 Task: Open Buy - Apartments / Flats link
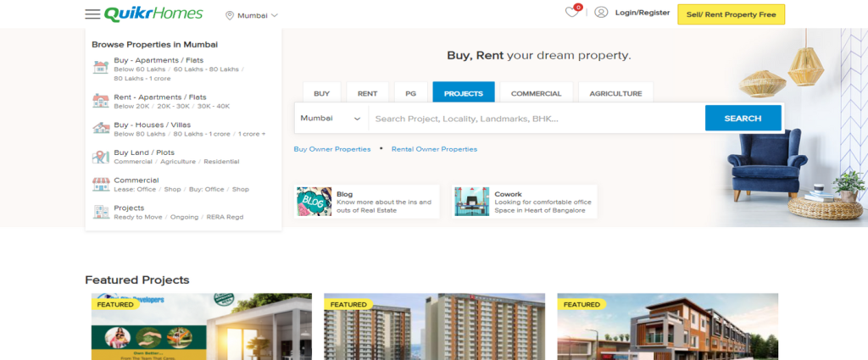(159, 60)
